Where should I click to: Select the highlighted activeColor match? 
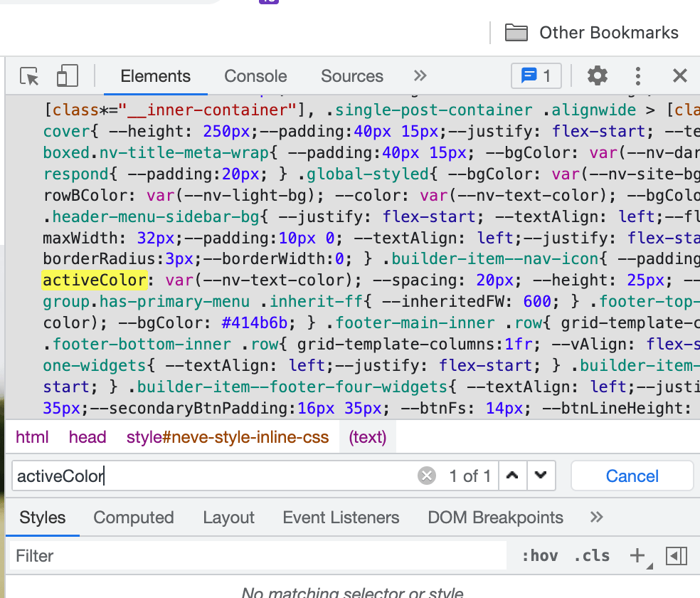click(x=95, y=280)
